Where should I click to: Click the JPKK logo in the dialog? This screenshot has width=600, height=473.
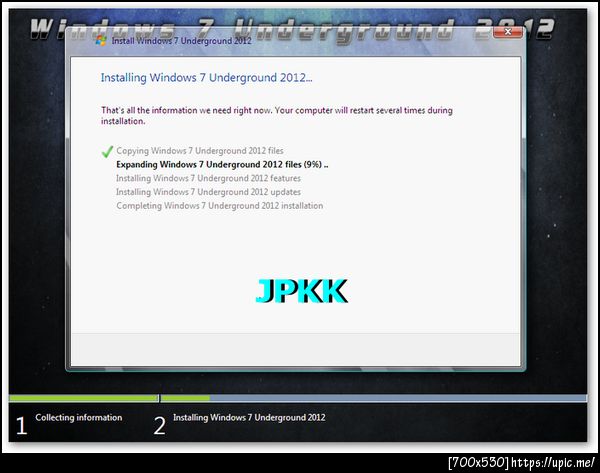(302, 291)
